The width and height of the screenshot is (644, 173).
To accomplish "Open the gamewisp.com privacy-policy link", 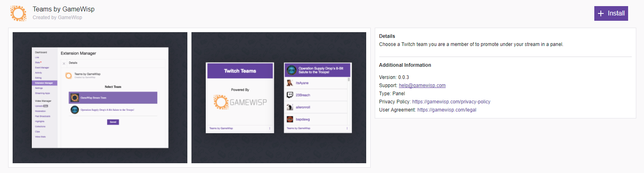I will tap(451, 102).
